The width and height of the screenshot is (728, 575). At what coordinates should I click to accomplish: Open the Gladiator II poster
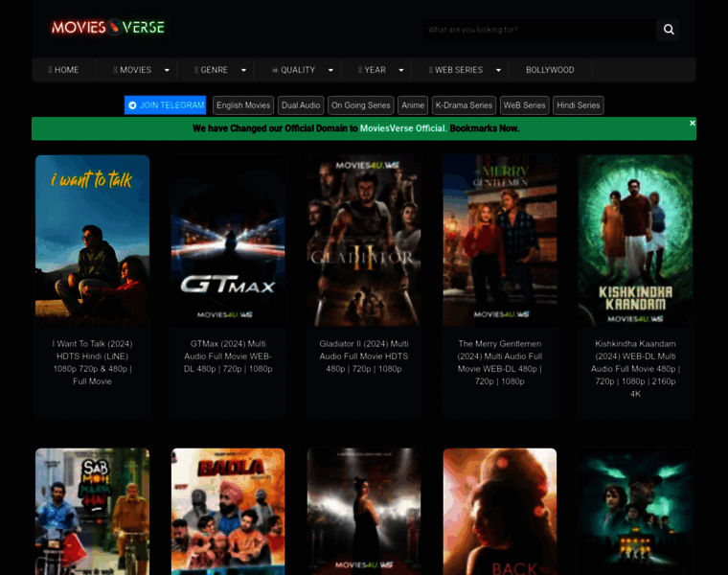pos(364,241)
